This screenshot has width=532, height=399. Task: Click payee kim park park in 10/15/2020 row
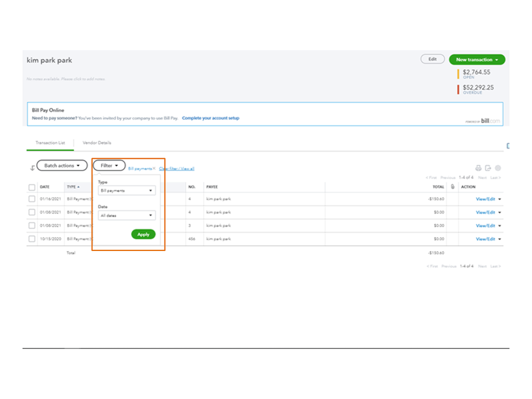pos(218,239)
